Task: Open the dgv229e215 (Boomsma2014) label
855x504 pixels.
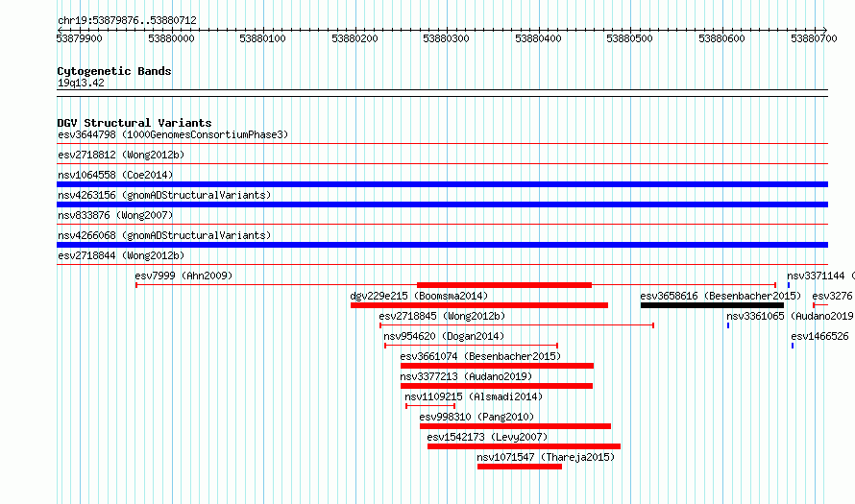Action: click(419, 296)
